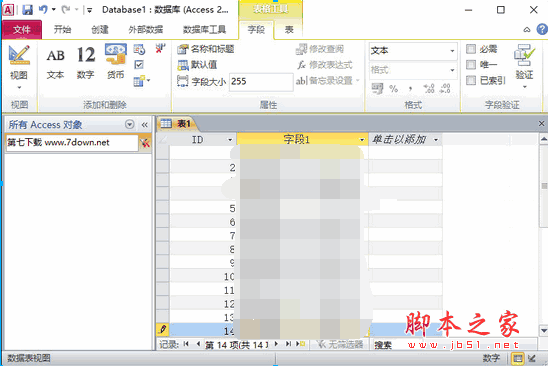Screen dimensions: 548x366
Task: Collapse the navigation pane shutter button
Action: 145,124
